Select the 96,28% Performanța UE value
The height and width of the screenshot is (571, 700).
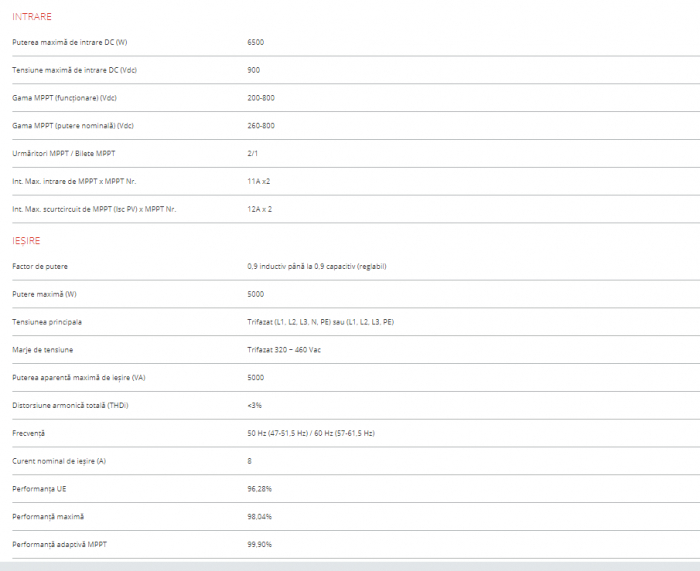point(259,489)
